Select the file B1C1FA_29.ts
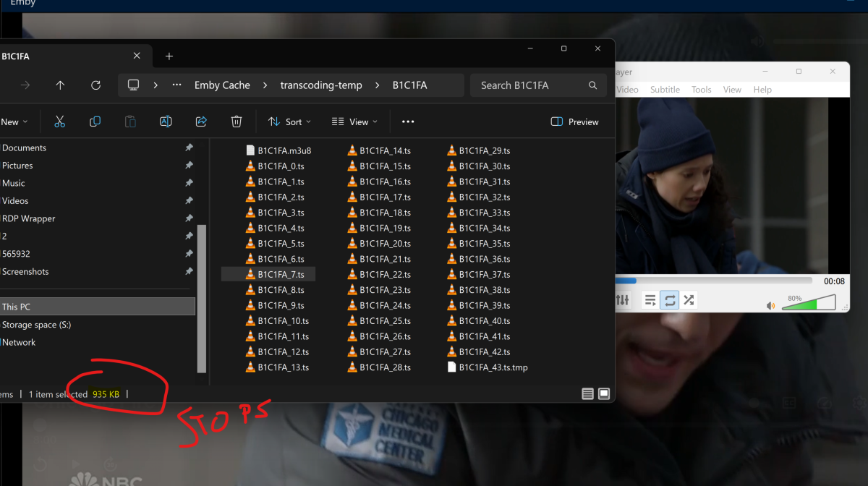The image size is (868, 486). coord(479,151)
